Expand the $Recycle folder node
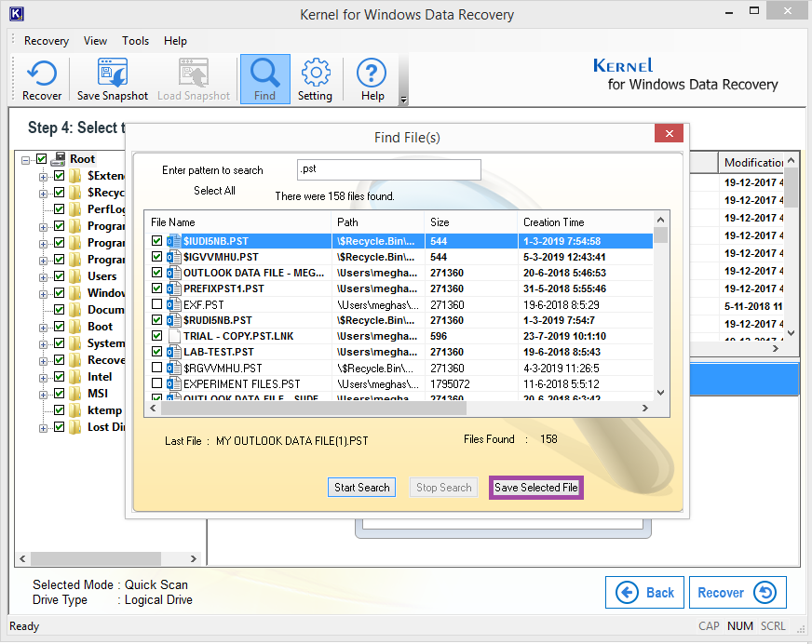812x644 pixels. (x=44, y=194)
